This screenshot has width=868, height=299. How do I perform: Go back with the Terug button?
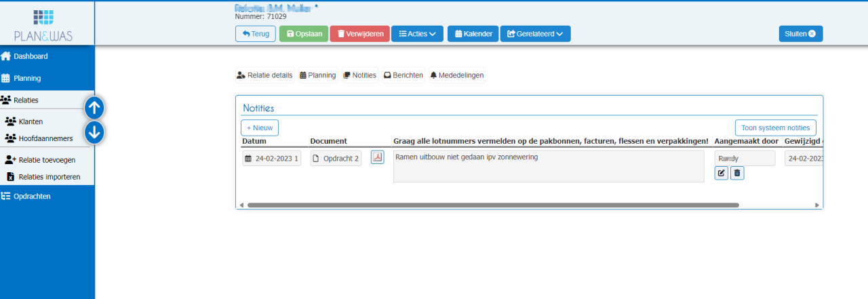click(256, 34)
